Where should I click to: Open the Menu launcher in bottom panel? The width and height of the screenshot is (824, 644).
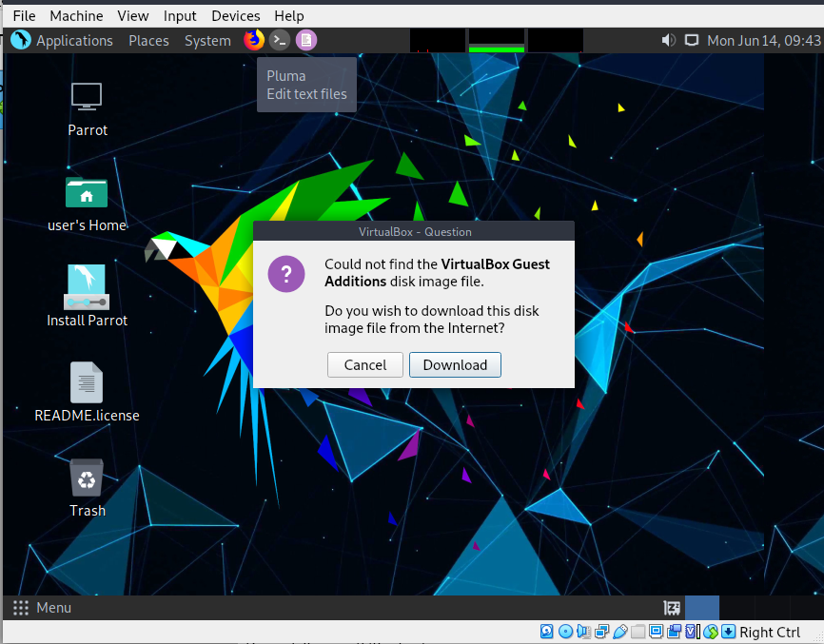tap(42, 607)
